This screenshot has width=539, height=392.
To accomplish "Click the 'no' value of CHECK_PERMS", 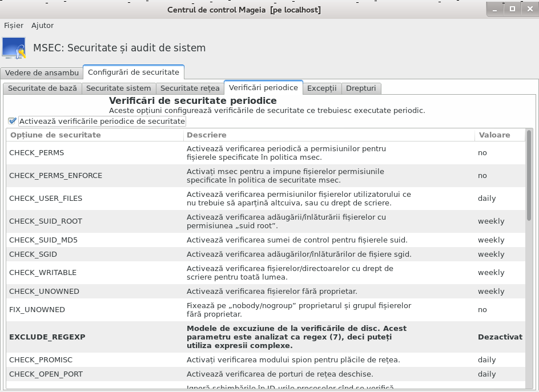I will click(x=482, y=153).
